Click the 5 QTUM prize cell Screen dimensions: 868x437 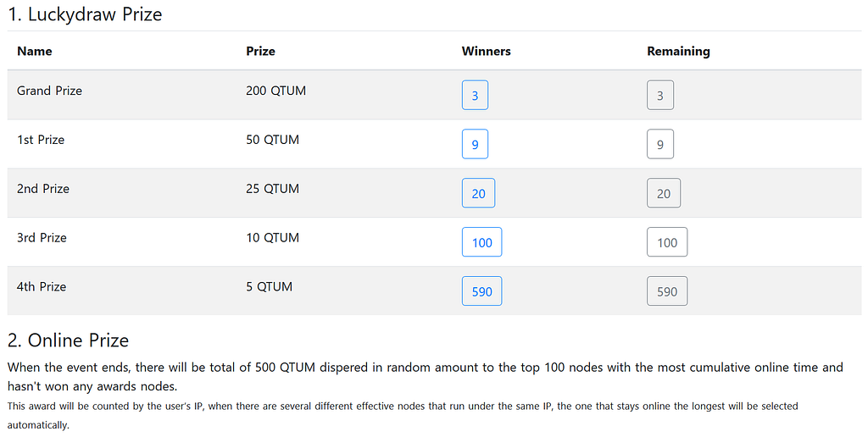[x=269, y=286]
